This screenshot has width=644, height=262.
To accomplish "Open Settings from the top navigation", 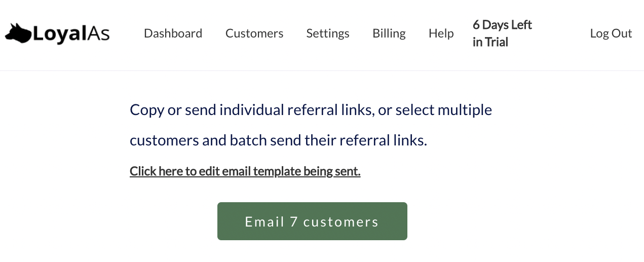I will point(328,33).
